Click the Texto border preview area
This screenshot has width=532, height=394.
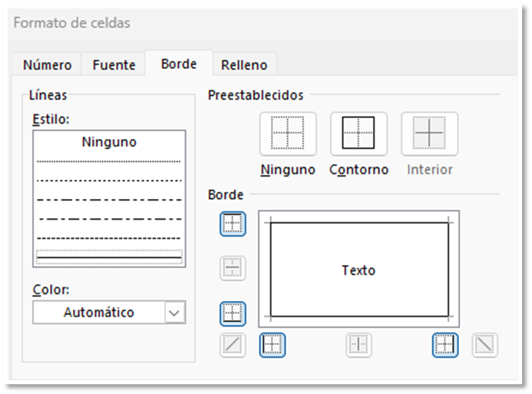(x=359, y=270)
